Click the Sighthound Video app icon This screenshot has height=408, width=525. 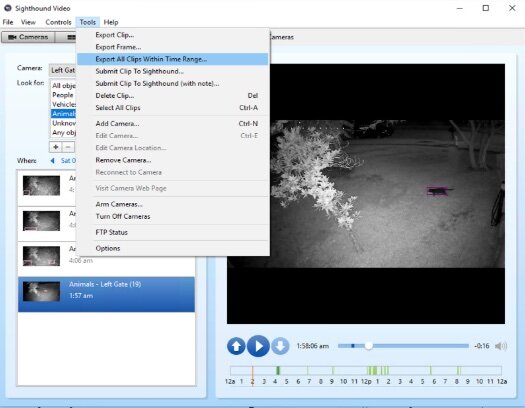(7, 8)
